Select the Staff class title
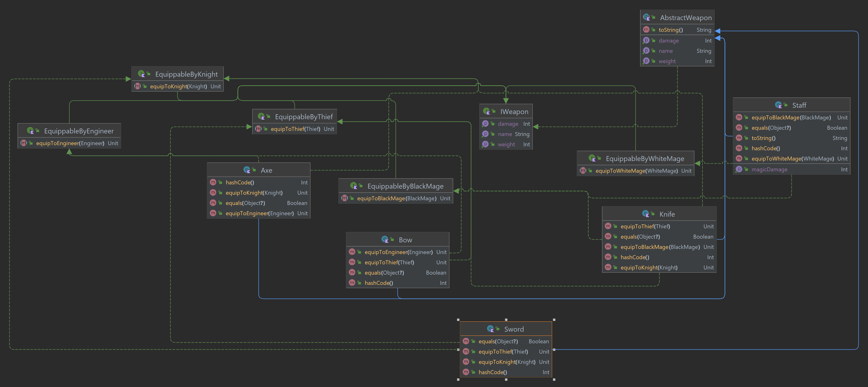The height and width of the screenshot is (387, 868). pyautogui.click(x=799, y=105)
